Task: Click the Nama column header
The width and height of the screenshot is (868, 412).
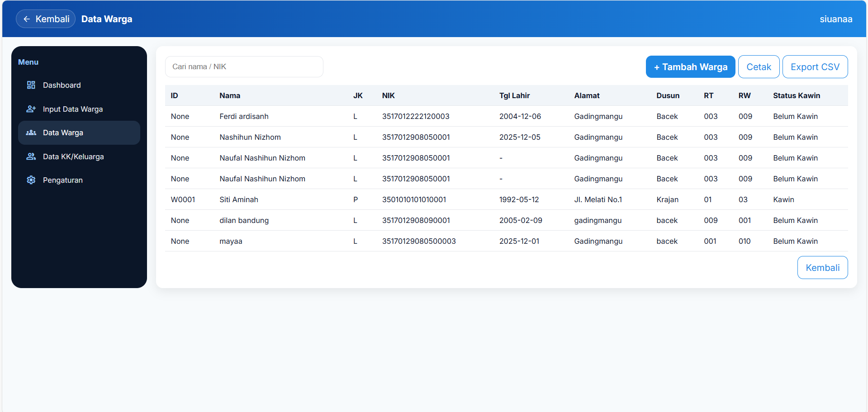Action: coord(230,95)
